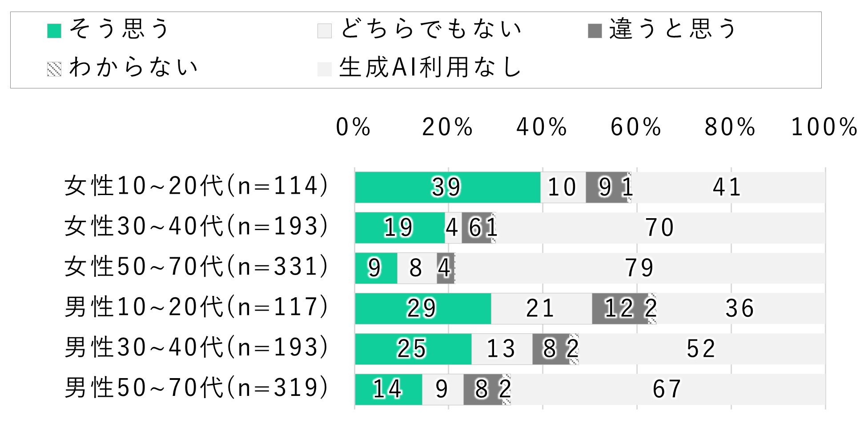Click the 生成AI利用なし legend swatch

(x=325, y=69)
